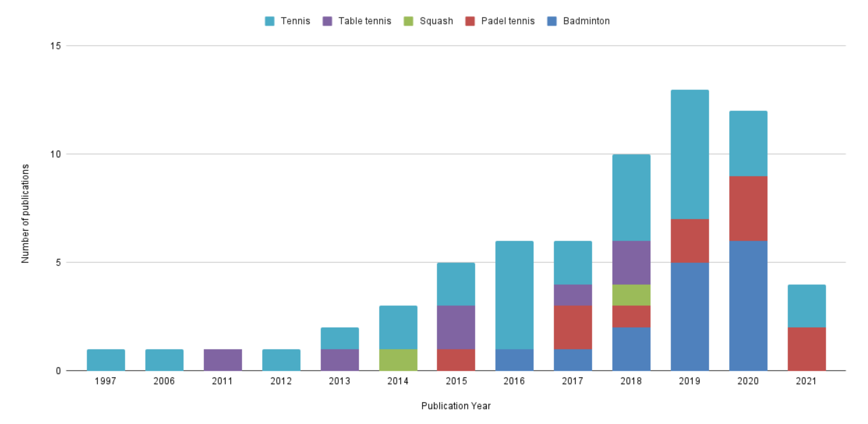
Task: Click the 2019 Badminton bar segment
Action: (690, 317)
